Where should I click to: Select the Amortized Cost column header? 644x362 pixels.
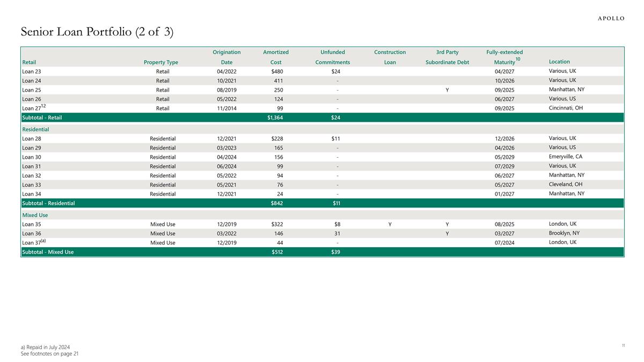(x=276, y=57)
